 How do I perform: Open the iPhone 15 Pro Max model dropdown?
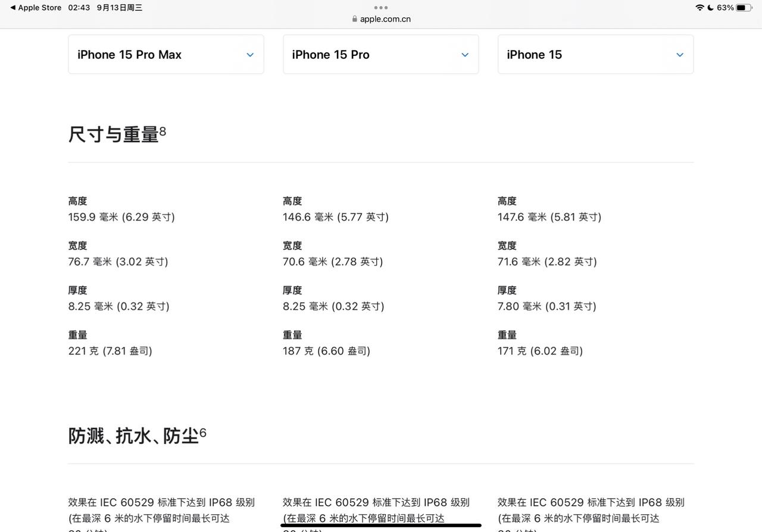pyautogui.click(x=166, y=54)
